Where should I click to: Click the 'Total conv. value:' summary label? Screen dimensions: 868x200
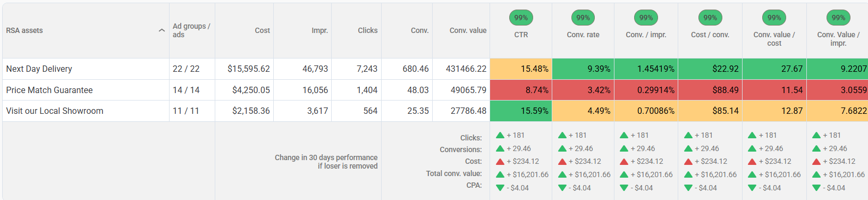click(454, 173)
